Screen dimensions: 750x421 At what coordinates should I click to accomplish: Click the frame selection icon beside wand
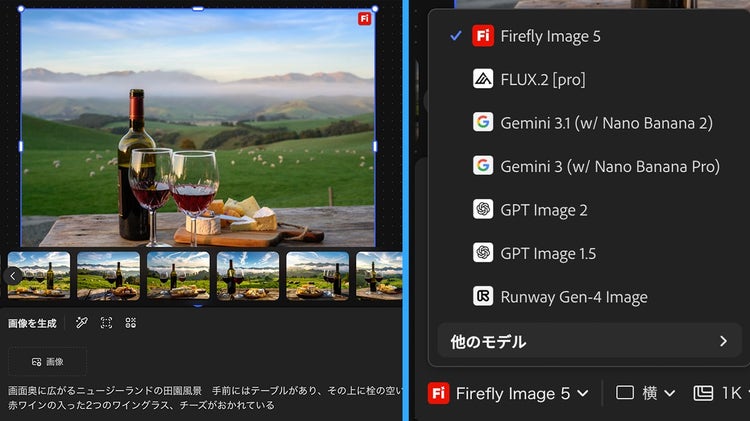click(106, 322)
